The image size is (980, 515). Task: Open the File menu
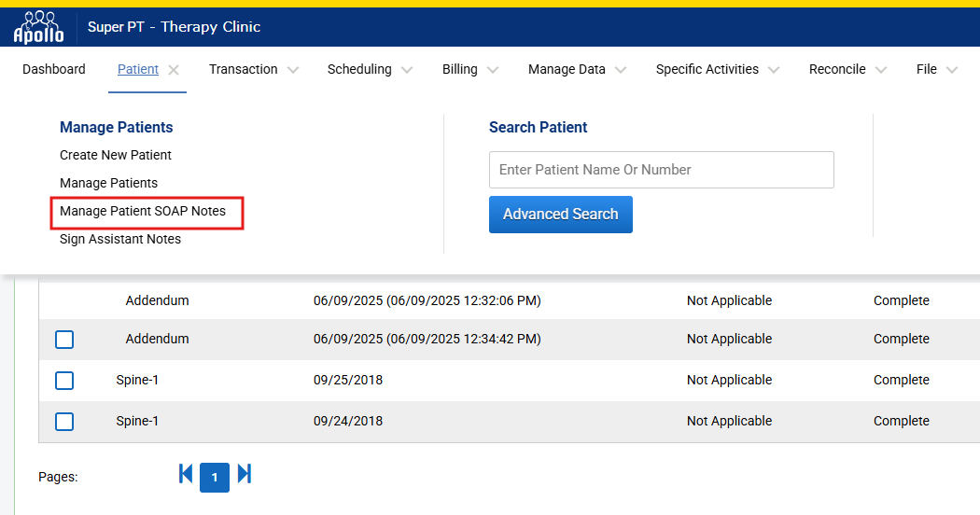pyautogui.click(x=926, y=69)
